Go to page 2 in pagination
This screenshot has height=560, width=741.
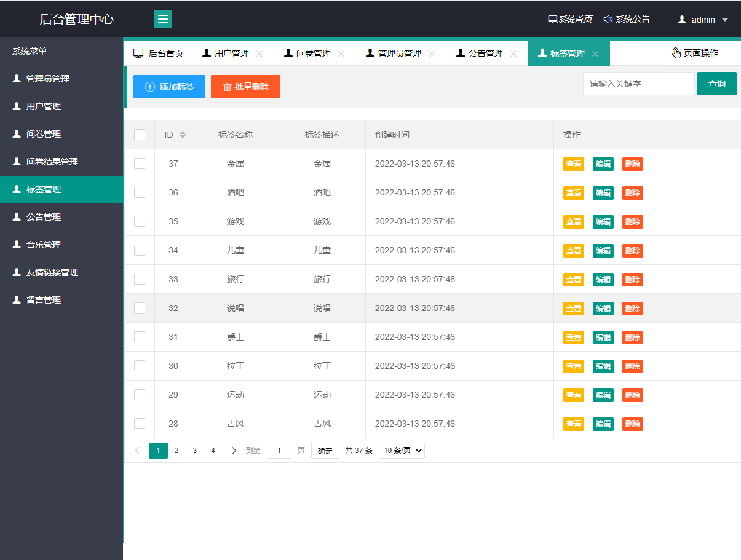click(x=176, y=451)
